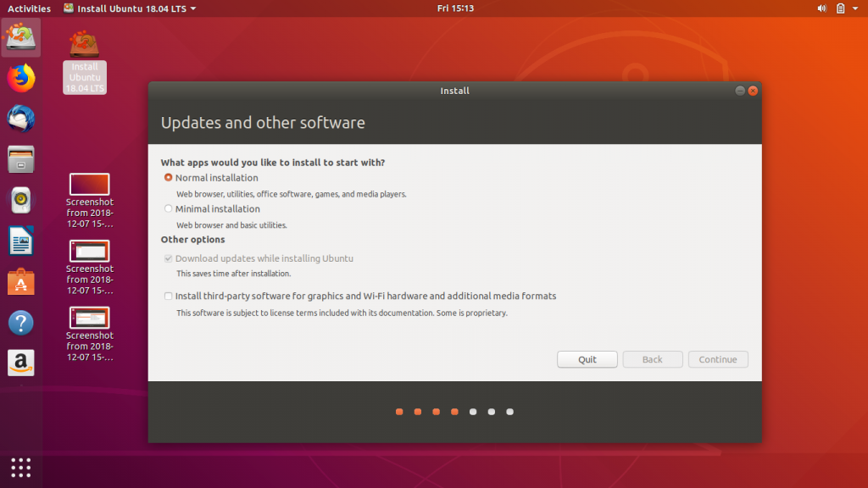Select Minimal installation radio button
This screenshot has height=488, width=868.
[169, 208]
